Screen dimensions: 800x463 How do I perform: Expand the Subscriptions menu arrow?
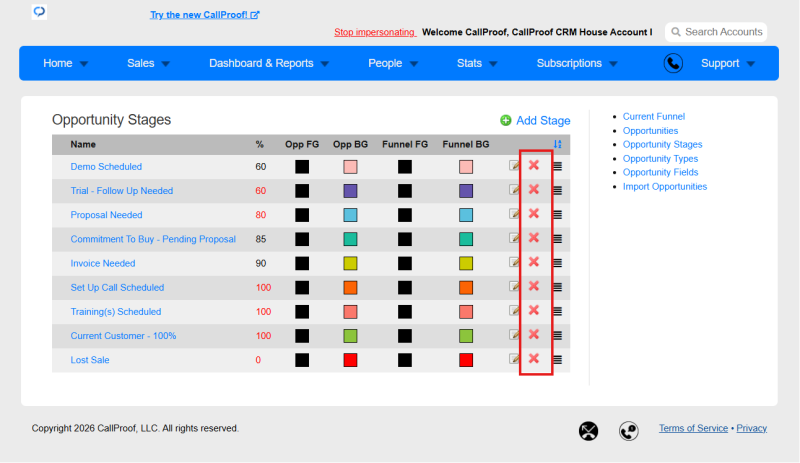pos(613,64)
